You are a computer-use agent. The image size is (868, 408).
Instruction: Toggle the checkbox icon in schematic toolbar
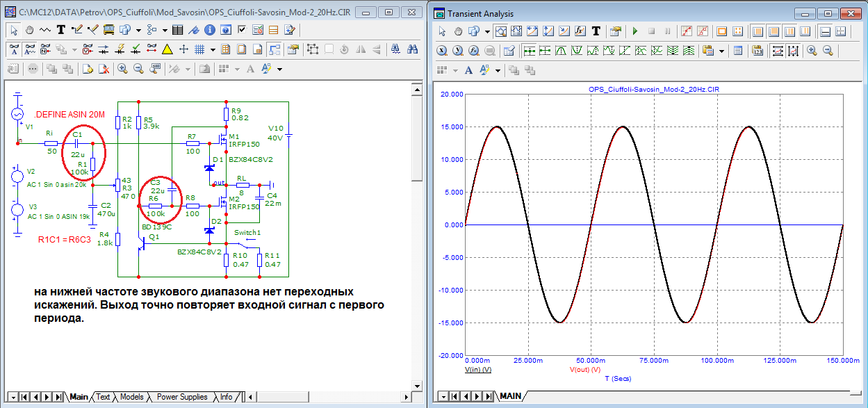click(242, 30)
